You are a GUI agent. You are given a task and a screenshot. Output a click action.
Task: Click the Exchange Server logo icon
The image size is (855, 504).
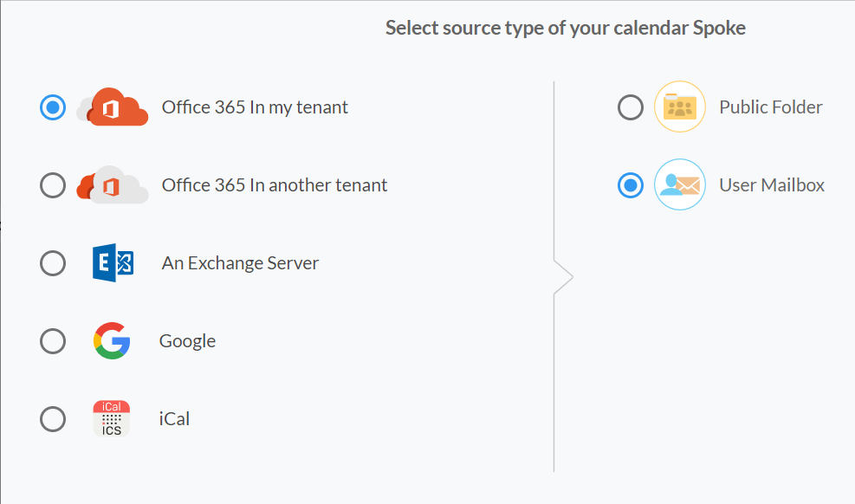click(113, 262)
